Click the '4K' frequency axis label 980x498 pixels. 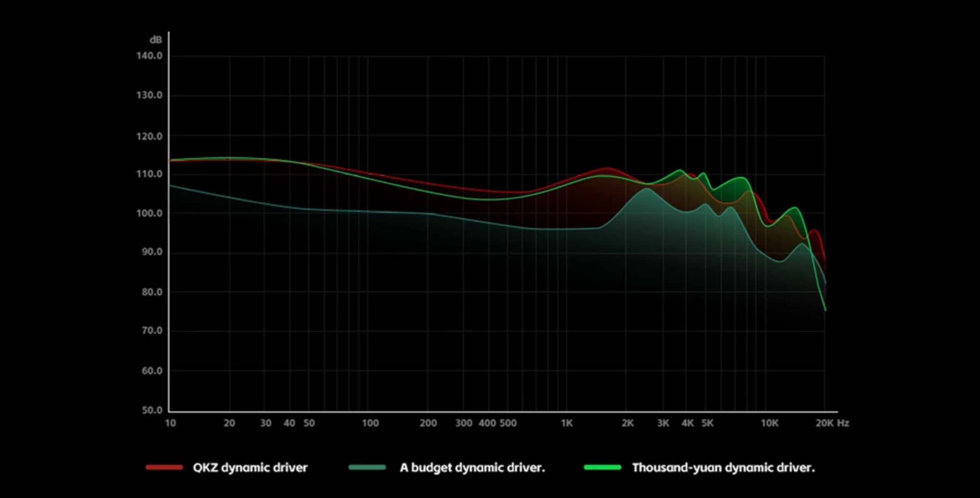coord(688,423)
